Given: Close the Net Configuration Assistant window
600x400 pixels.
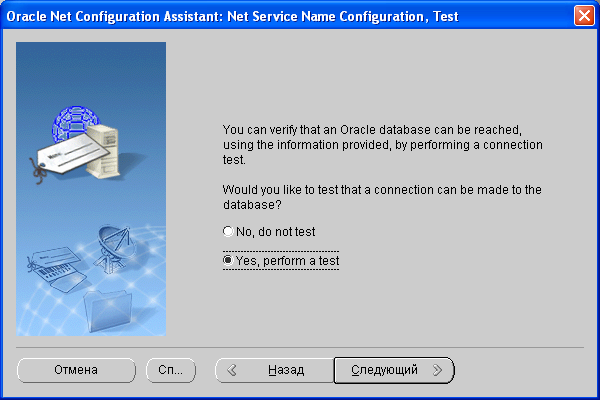Looking at the screenshot, I should pos(584,16).
